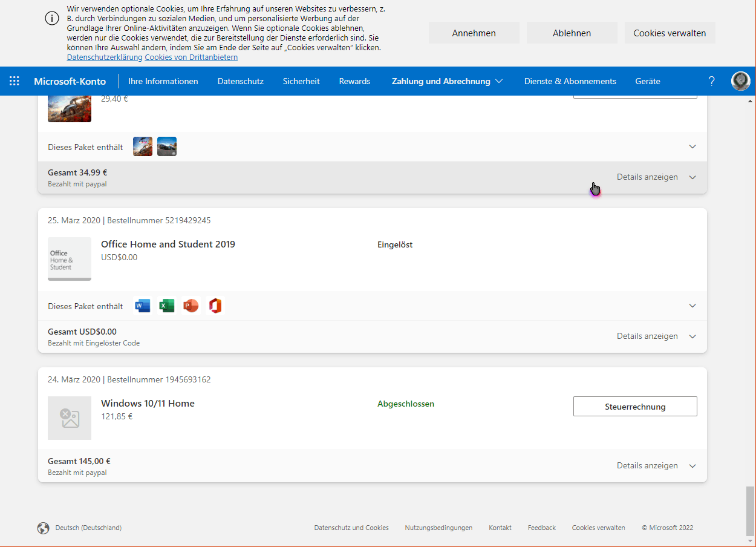Viewport: 756px width, 547px height.
Task: Click the globe language icon in the footer
Action: coord(44,528)
